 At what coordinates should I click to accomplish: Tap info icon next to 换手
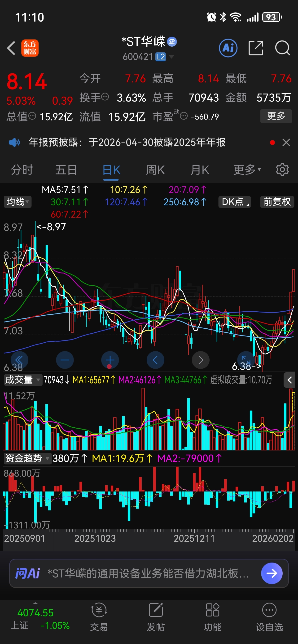(x=105, y=97)
